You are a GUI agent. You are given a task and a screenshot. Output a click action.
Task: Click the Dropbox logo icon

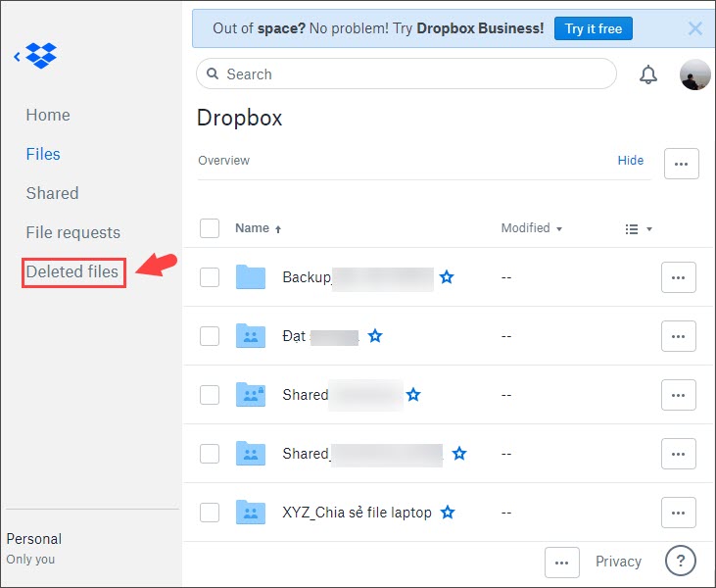(x=41, y=56)
